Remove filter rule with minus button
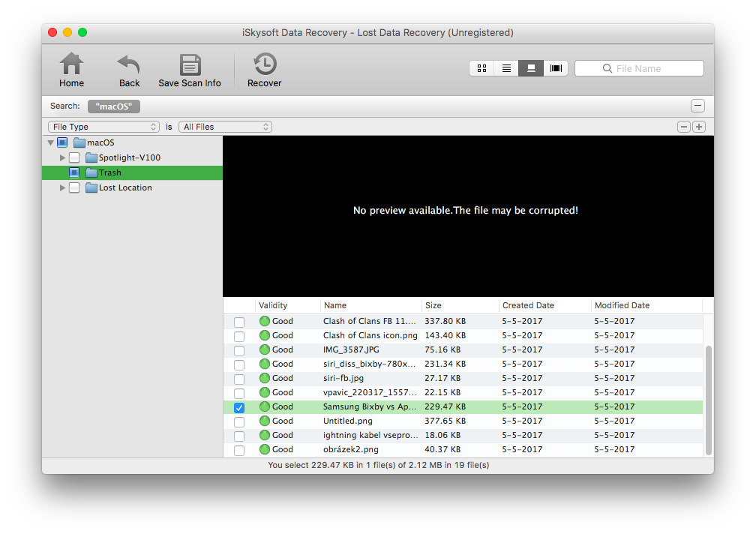Viewport: 756px width, 534px height. pos(684,127)
